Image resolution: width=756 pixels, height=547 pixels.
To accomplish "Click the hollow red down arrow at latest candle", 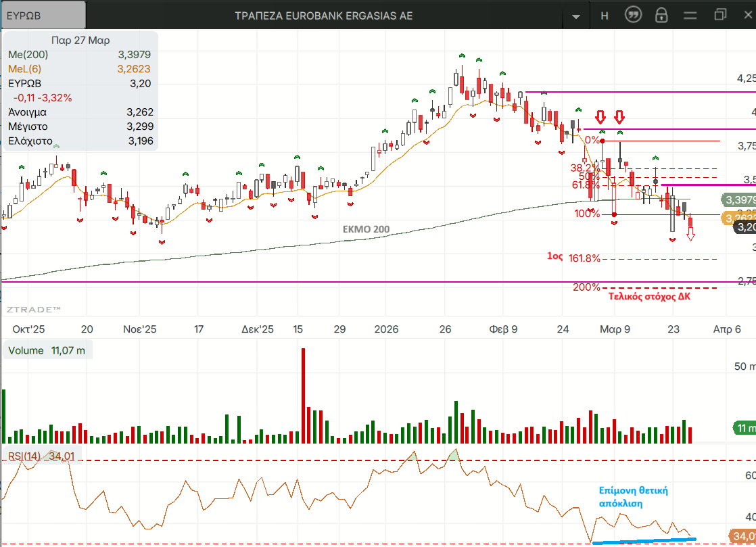I will (690, 234).
